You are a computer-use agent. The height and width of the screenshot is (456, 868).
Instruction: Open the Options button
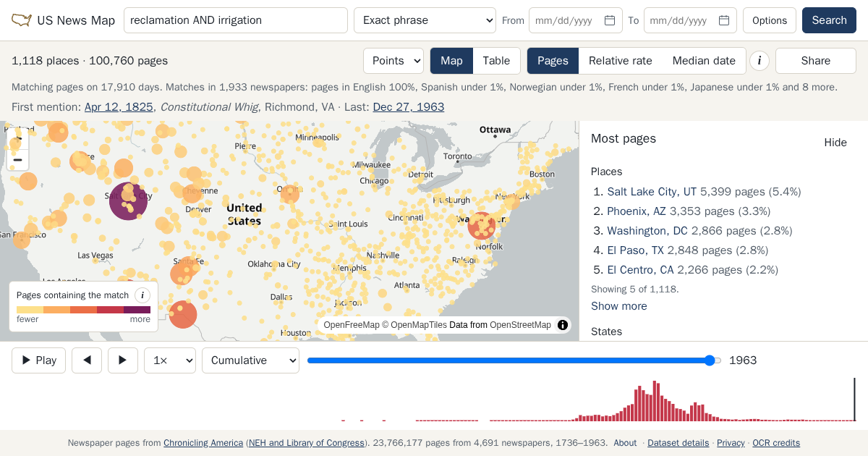point(770,20)
